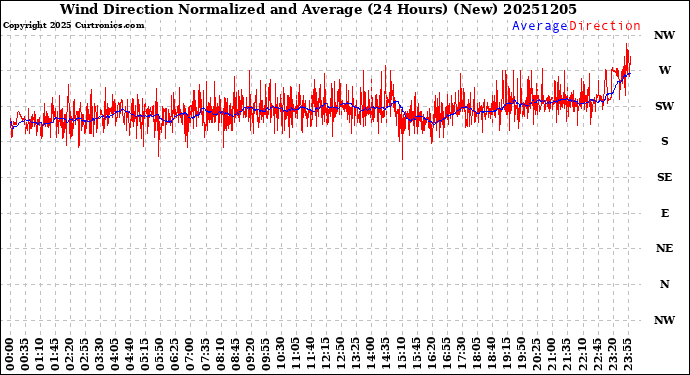Click the 14:00 time label
The height and width of the screenshot is (375, 690).
(x=370, y=354)
